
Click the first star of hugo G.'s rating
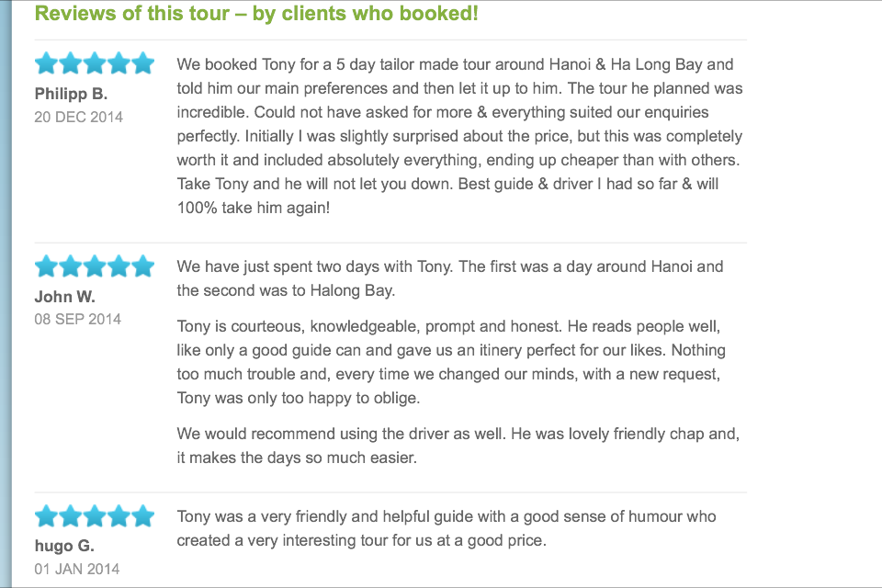tap(46, 516)
